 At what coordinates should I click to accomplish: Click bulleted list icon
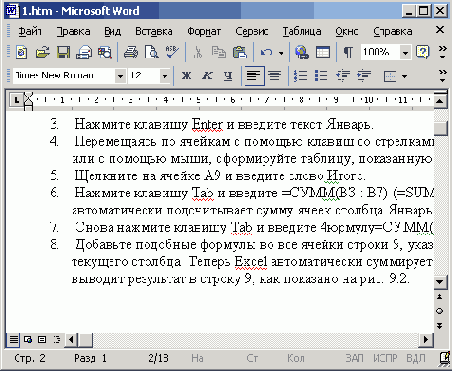(x=321, y=76)
